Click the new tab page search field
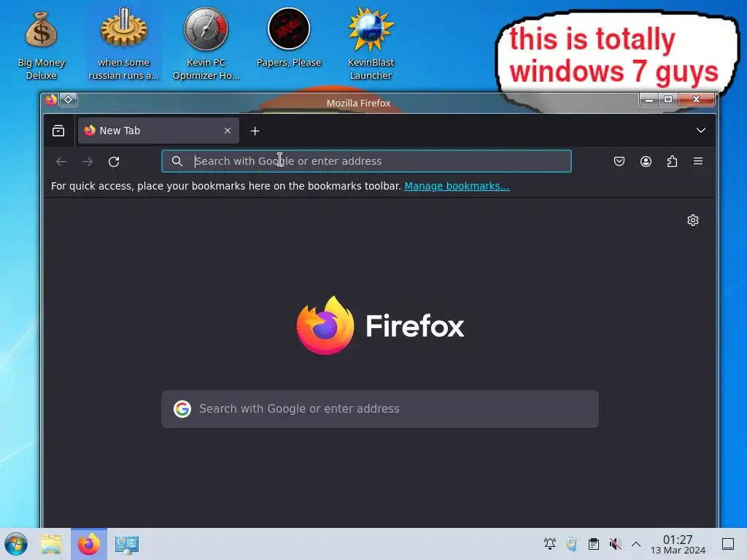Screen dimensions: 747x560 379,409
